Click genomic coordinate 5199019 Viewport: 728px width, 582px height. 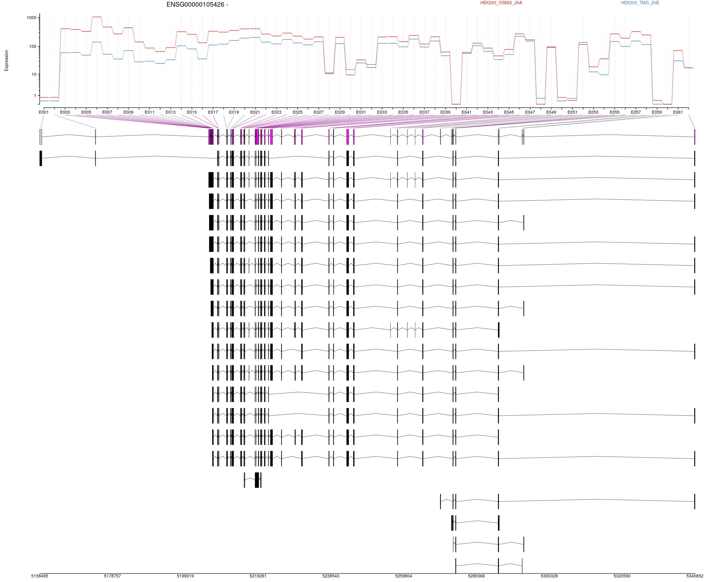tap(185, 576)
